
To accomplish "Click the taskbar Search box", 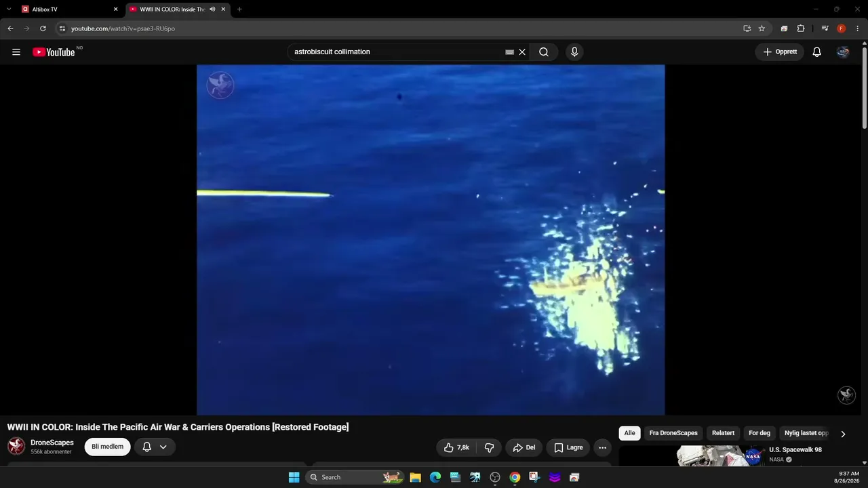I will click(355, 477).
